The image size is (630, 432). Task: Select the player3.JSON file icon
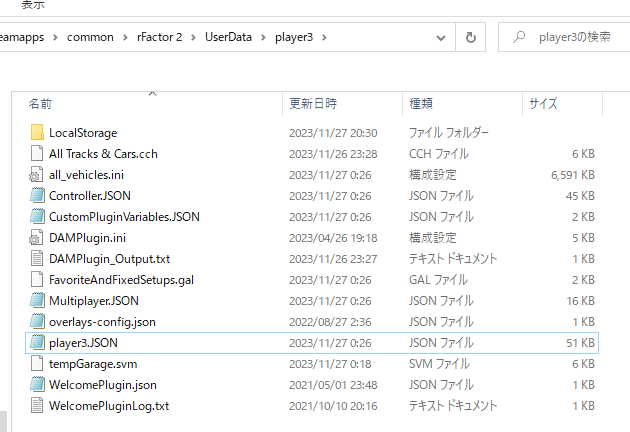click(x=37, y=343)
